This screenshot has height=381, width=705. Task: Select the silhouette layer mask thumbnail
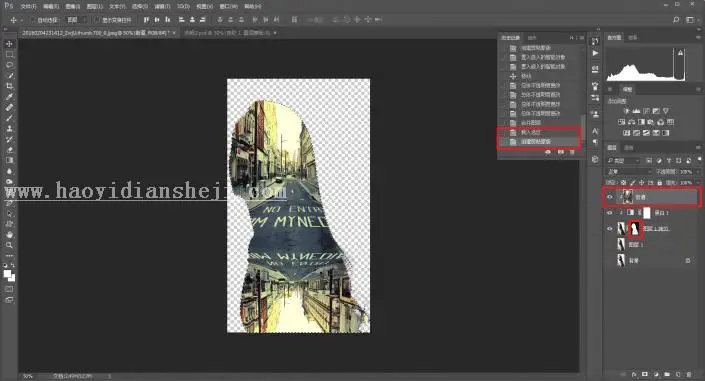pos(635,229)
